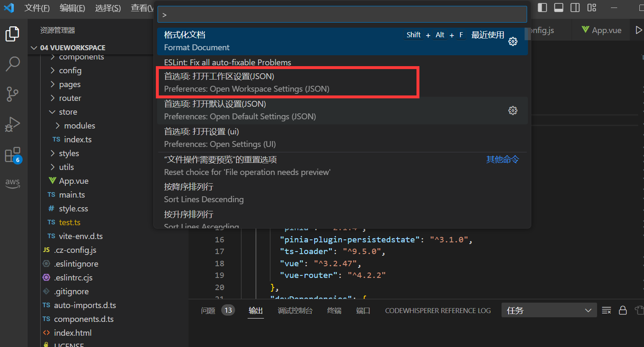644x347 pixels.
Task: Expand the utils folder
Action: (x=66, y=167)
